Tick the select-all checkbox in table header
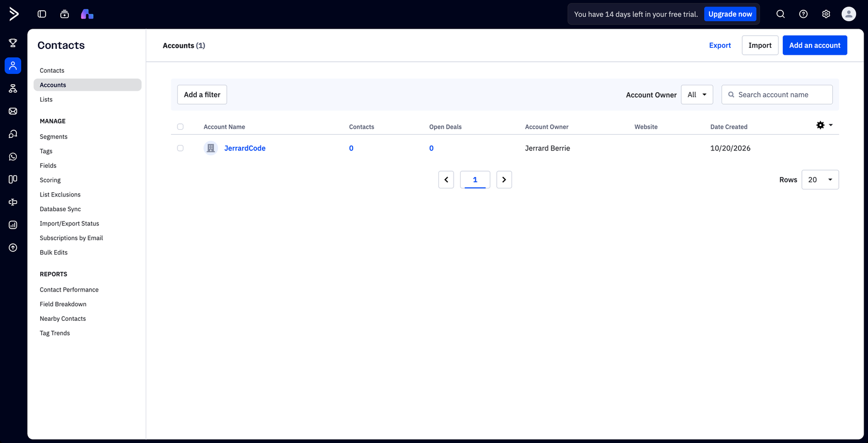 [x=180, y=126]
